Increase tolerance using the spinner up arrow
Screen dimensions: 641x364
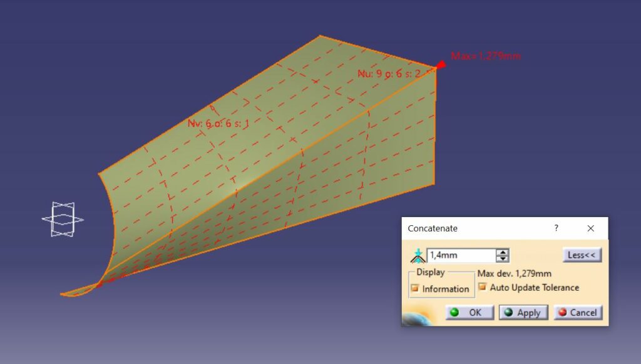(503, 251)
